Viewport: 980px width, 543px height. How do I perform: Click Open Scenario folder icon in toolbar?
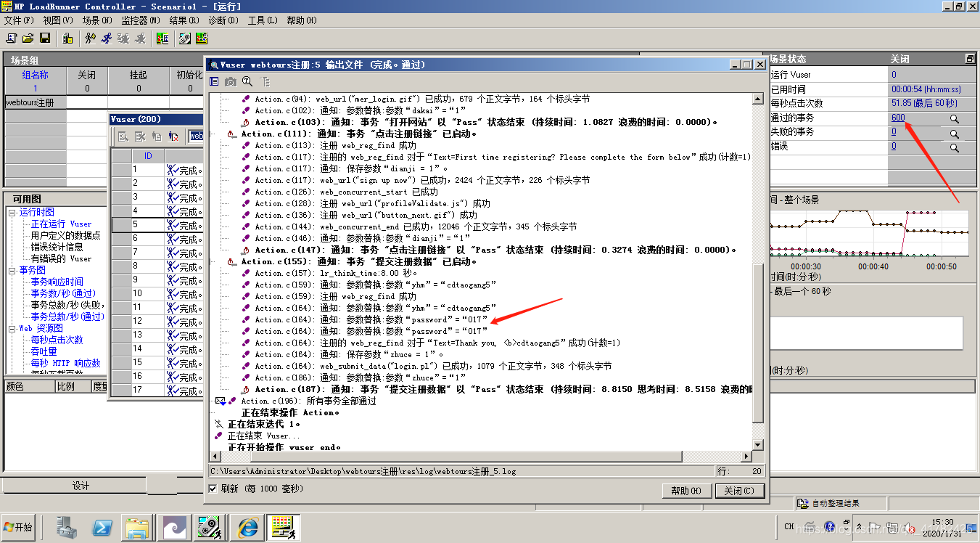28,38
